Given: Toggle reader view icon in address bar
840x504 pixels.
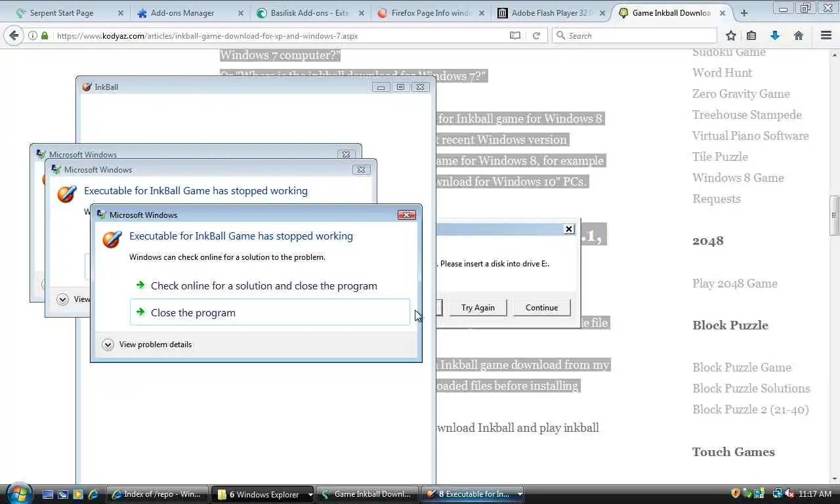Looking at the screenshot, I should 515,36.
